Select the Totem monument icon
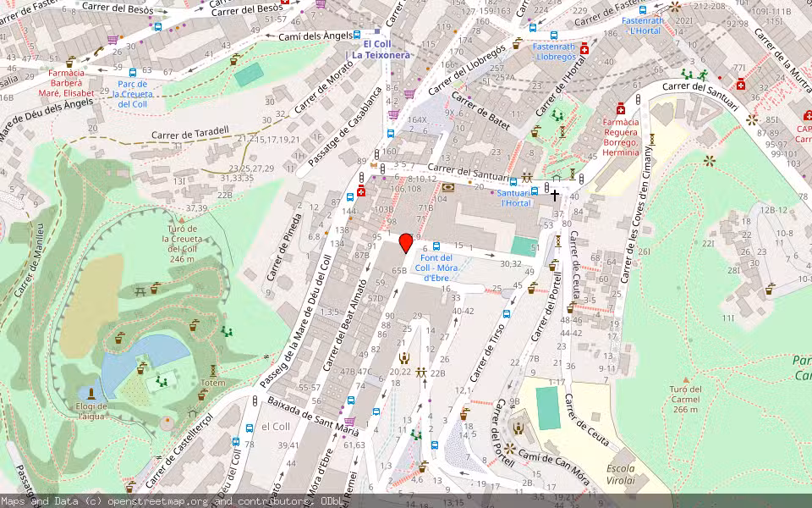 point(213,370)
